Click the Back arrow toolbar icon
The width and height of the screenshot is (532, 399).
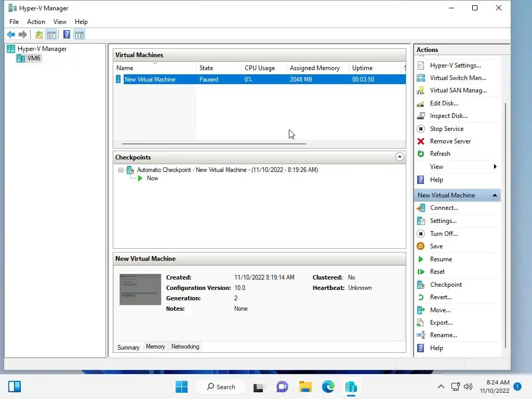click(x=11, y=34)
